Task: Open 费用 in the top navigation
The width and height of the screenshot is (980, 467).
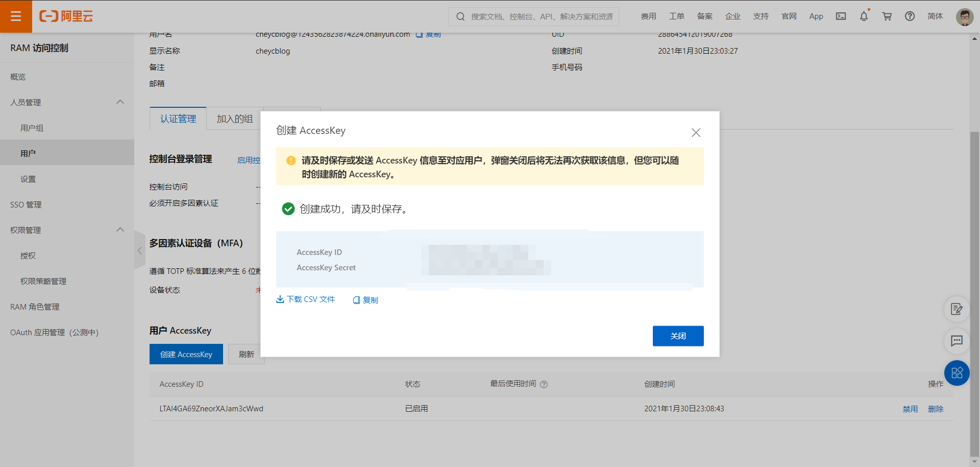Action: tap(649, 16)
